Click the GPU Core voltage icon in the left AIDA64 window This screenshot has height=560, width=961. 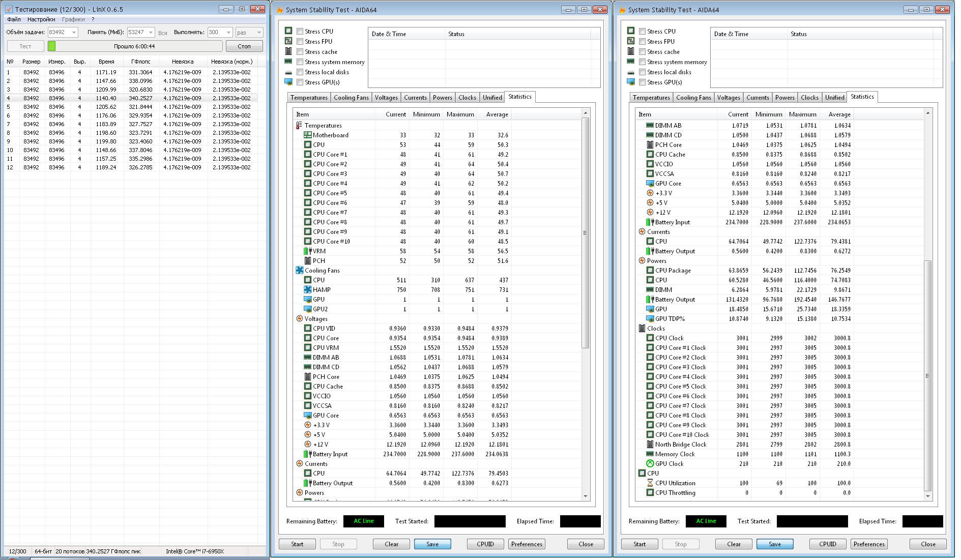pyautogui.click(x=308, y=416)
